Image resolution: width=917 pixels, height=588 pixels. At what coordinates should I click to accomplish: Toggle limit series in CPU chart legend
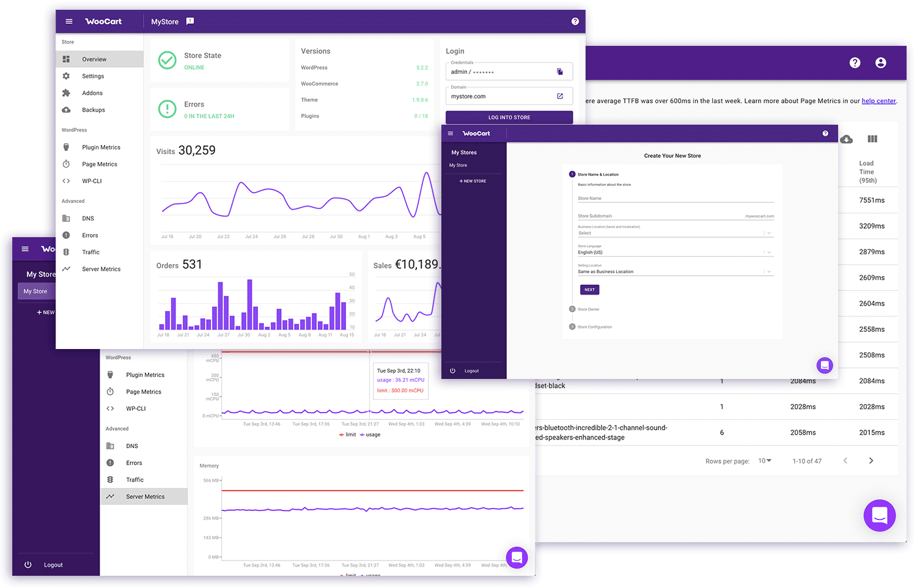(x=347, y=435)
